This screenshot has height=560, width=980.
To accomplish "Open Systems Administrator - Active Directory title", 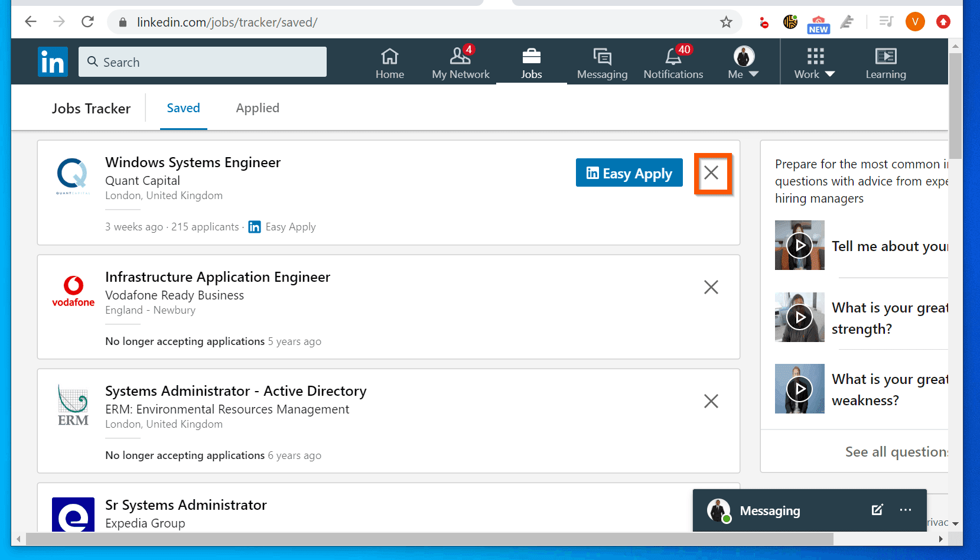I will [x=236, y=391].
